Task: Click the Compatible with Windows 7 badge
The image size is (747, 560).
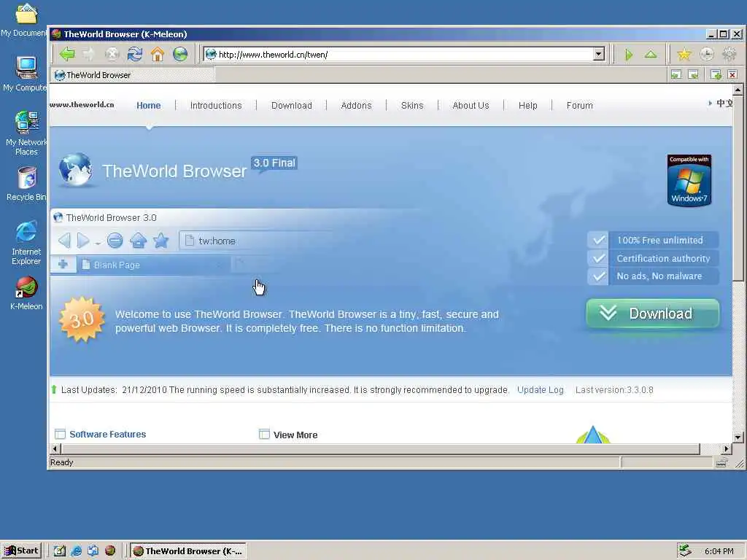Action: coord(689,181)
